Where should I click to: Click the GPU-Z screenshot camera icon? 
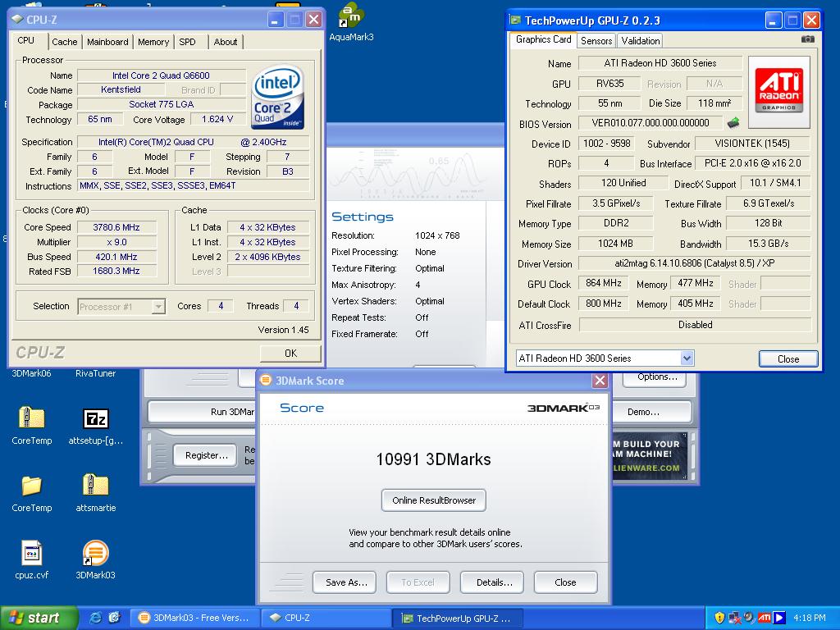(807, 39)
